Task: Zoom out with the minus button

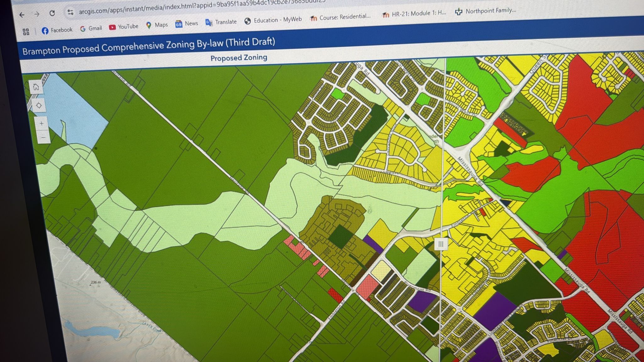Action: (43, 138)
